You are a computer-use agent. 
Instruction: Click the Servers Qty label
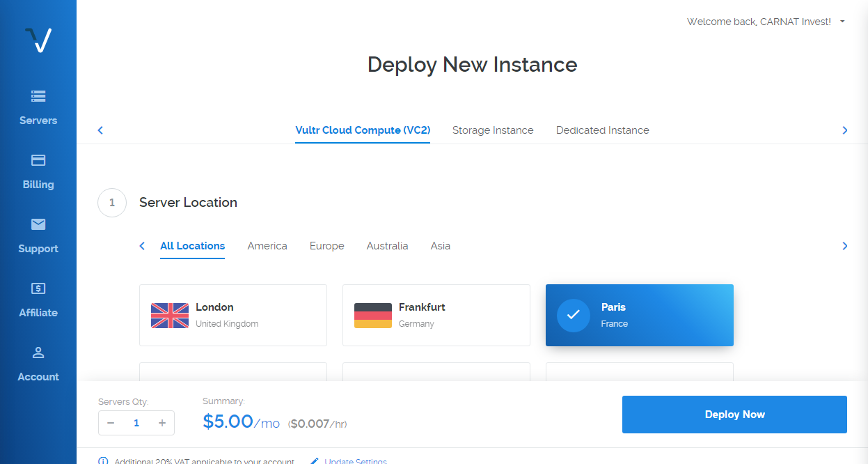[124, 402]
